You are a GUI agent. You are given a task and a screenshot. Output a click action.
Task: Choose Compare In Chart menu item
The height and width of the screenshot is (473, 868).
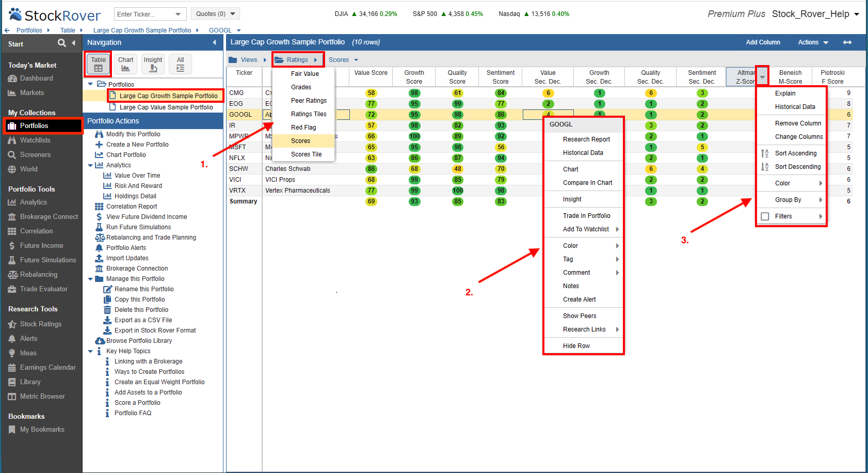tap(584, 183)
